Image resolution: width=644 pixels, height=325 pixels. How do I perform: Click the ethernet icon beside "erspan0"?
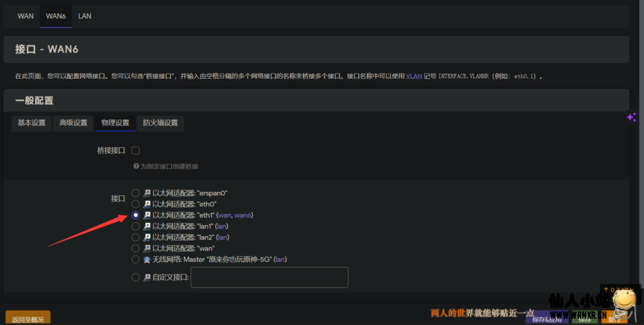[147, 193]
